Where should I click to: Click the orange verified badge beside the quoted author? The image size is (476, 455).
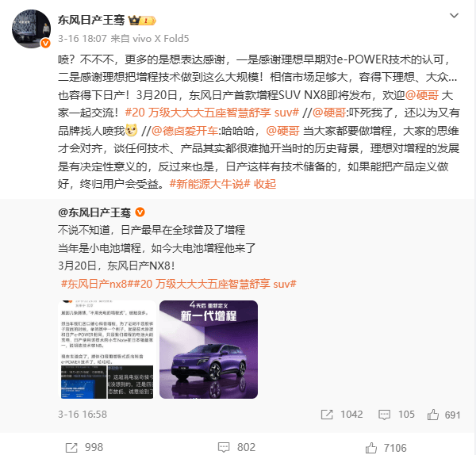pyautogui.click(x=140, y=212)
